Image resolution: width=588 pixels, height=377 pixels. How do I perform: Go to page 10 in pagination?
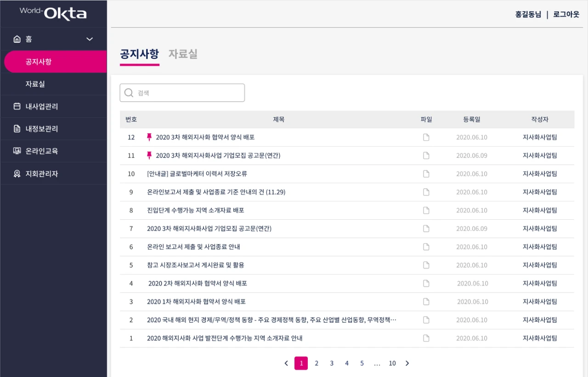pos(392,363)
